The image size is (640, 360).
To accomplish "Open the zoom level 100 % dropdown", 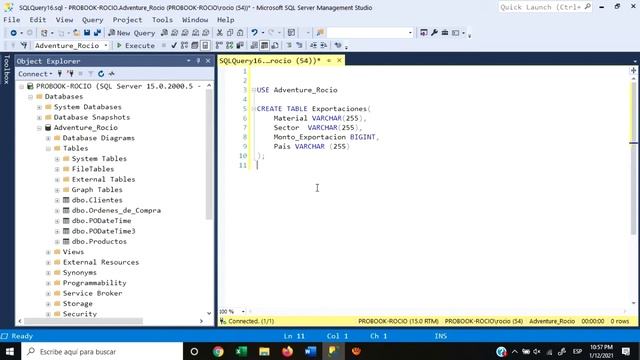I will tap(243, 311).
